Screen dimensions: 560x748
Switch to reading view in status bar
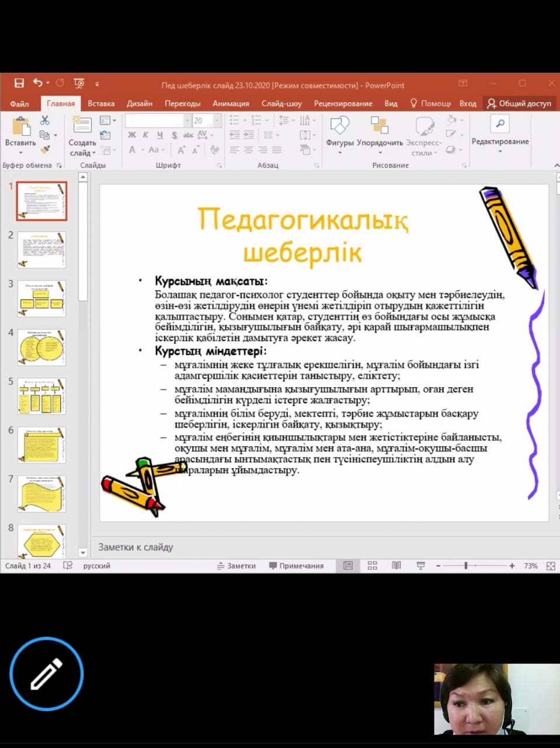point(396,566)
